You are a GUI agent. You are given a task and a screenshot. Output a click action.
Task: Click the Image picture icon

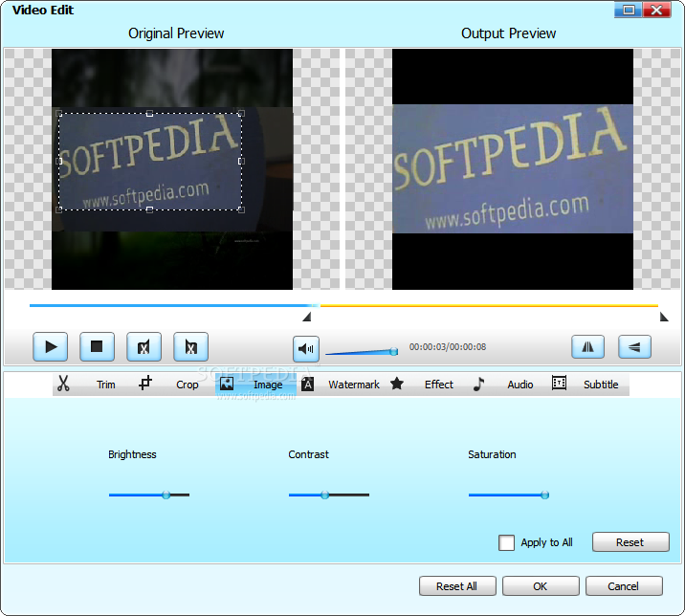point(227,384)
